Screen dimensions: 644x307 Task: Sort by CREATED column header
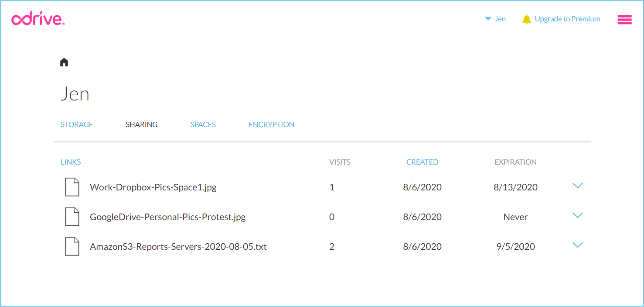tap(422, 162)
